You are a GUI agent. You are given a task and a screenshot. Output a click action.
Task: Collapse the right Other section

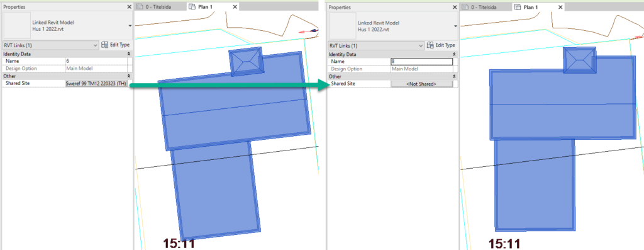[454, 76]
